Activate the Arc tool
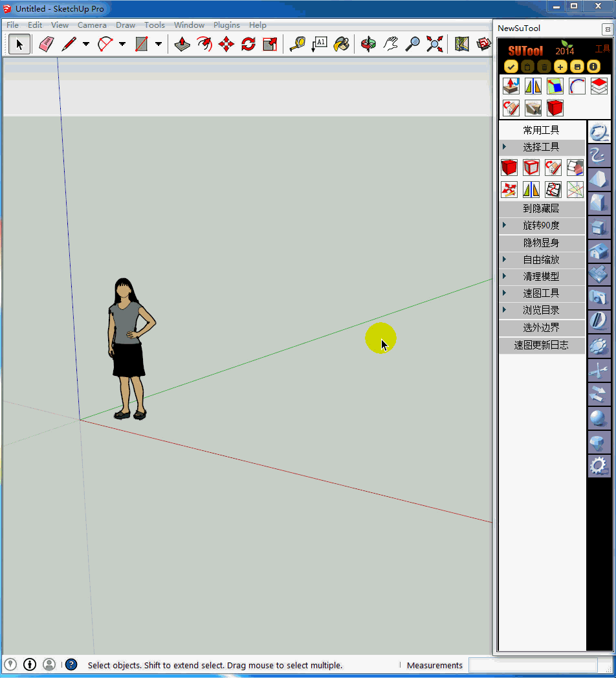616x678 pixels. [105, 44]
